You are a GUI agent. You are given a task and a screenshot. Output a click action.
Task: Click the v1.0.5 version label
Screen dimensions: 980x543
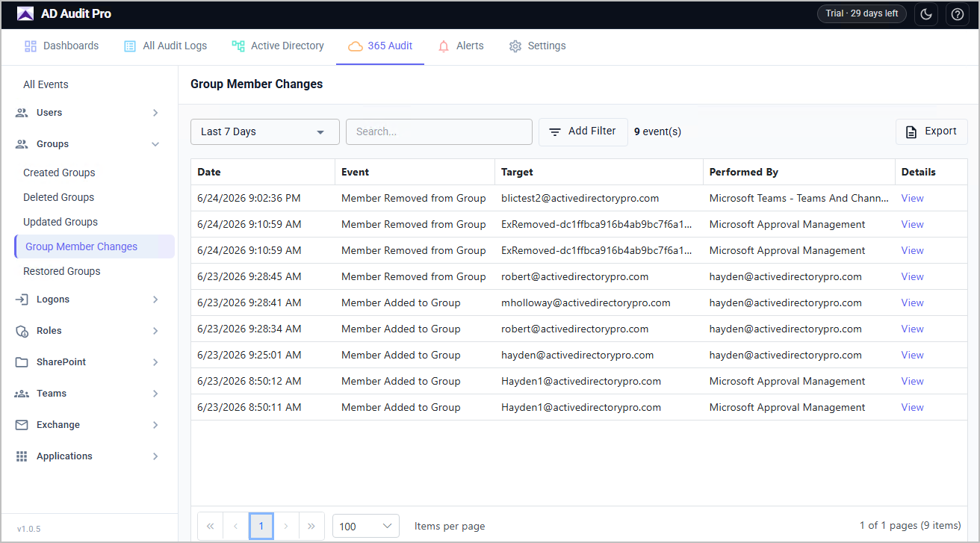[29, 529]
